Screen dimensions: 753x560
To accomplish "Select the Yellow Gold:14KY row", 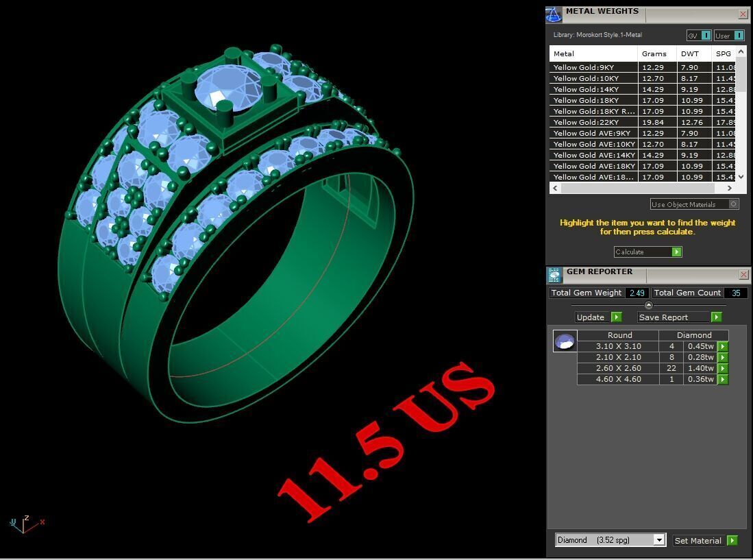I will (642, 89).
